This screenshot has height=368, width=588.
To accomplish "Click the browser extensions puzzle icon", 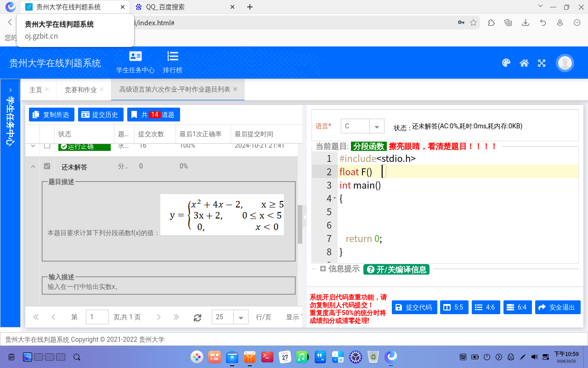I will [x=491, y=23].
